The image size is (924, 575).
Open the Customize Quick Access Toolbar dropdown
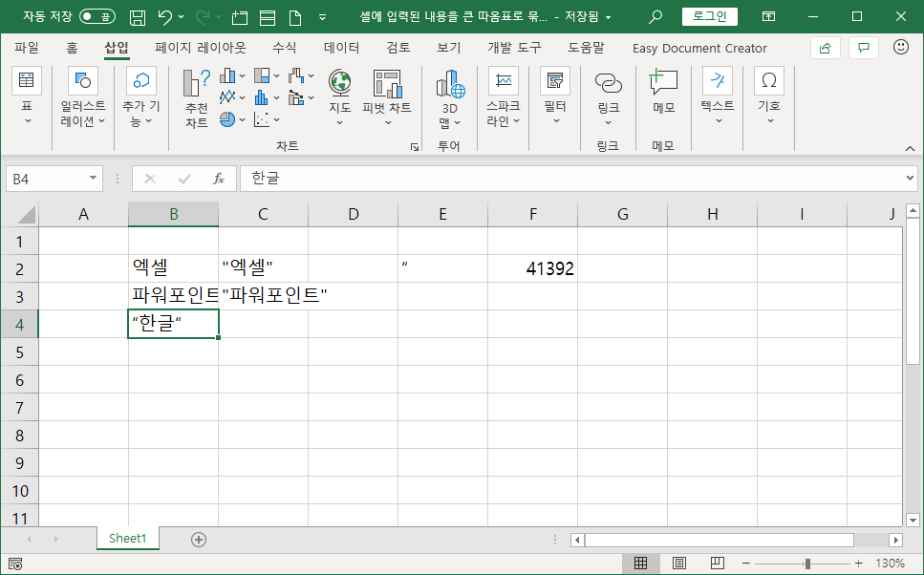click(x=322, y=17)
